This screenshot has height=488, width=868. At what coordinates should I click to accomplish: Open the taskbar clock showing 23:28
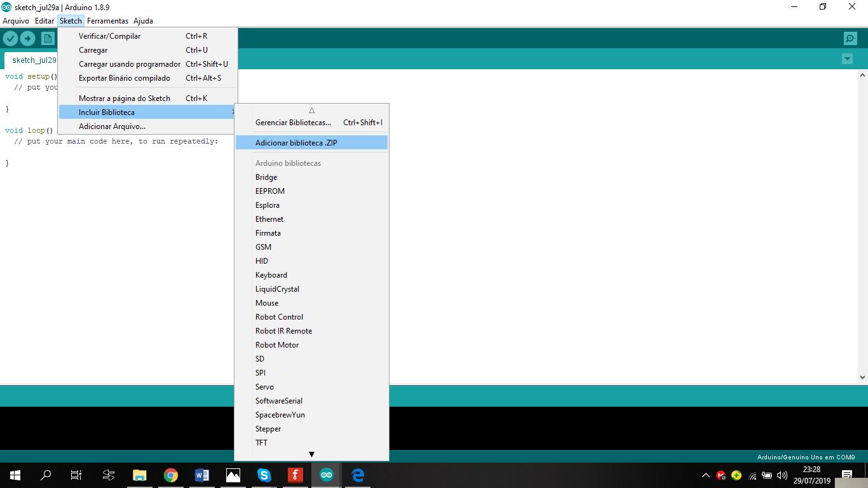[811, 475]
